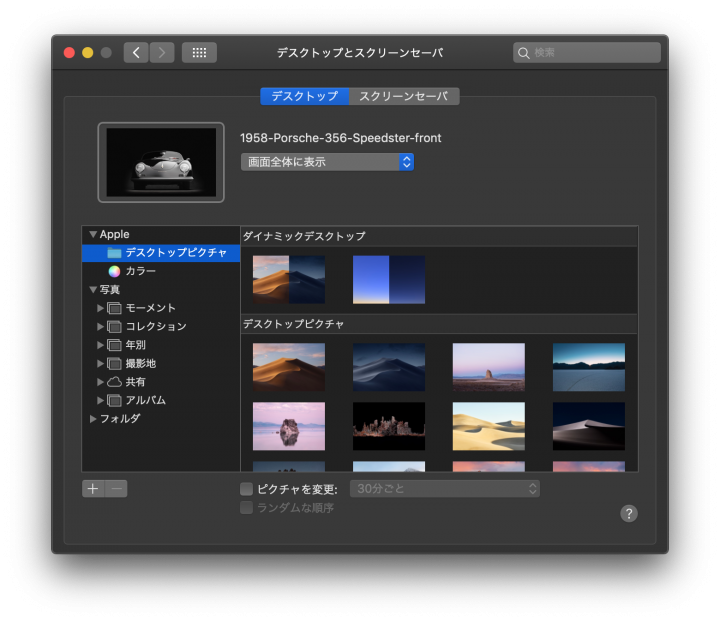Toggle the ランダムな順序 checkbox
The image size is (720, 622).
pos(247,508)
